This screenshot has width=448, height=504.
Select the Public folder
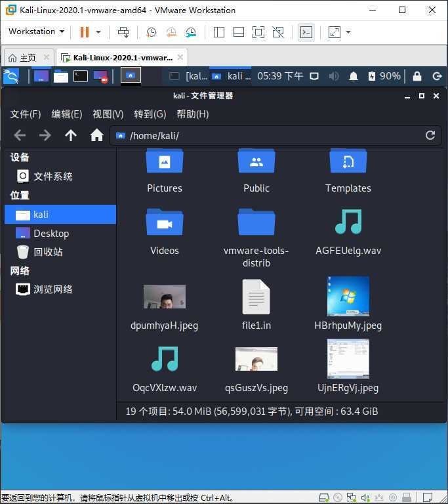[256, 171]
